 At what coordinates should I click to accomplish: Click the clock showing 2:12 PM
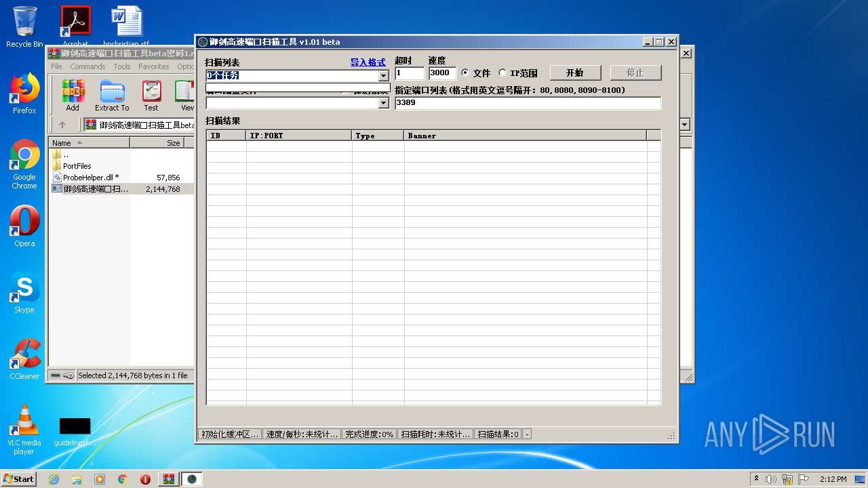coord(833,479)
